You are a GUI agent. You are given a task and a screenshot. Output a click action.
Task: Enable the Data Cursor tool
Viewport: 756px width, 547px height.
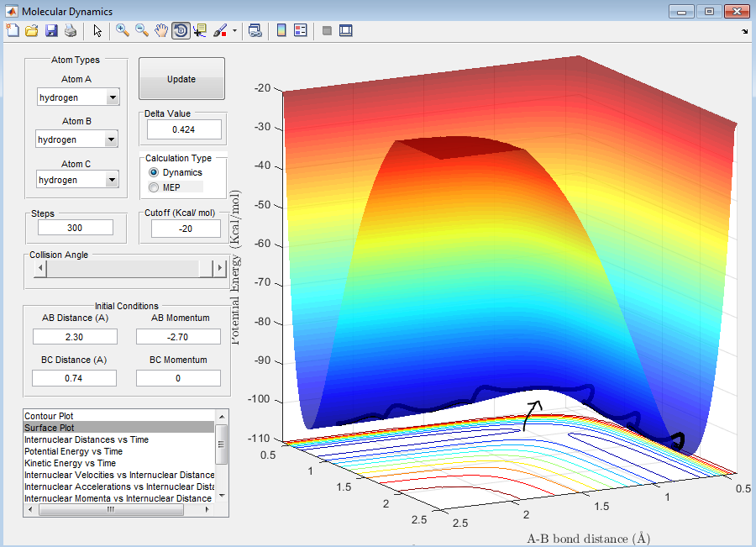click(x=200, y=31)
